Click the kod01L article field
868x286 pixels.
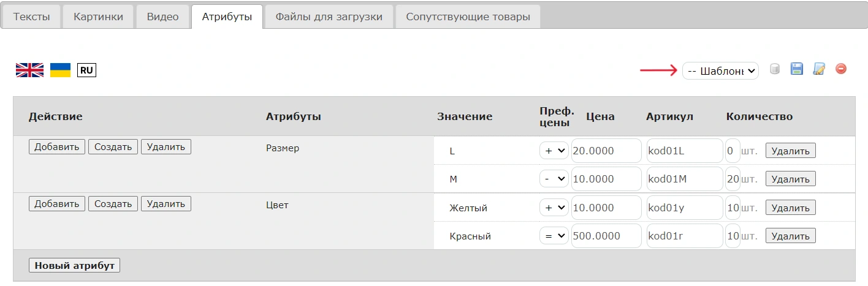click(684, 151)
